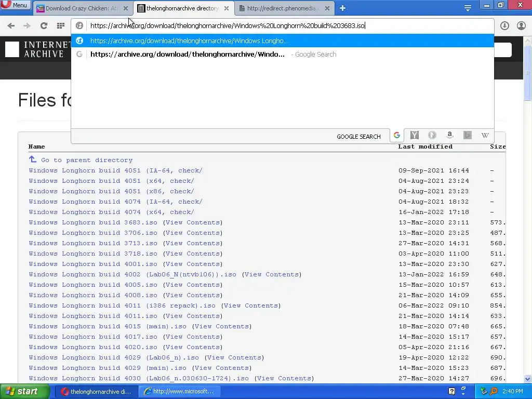This screenshot has width=532, height=399.
Task: View Contents of build 3718.iso
Action: tap(193, 254)
